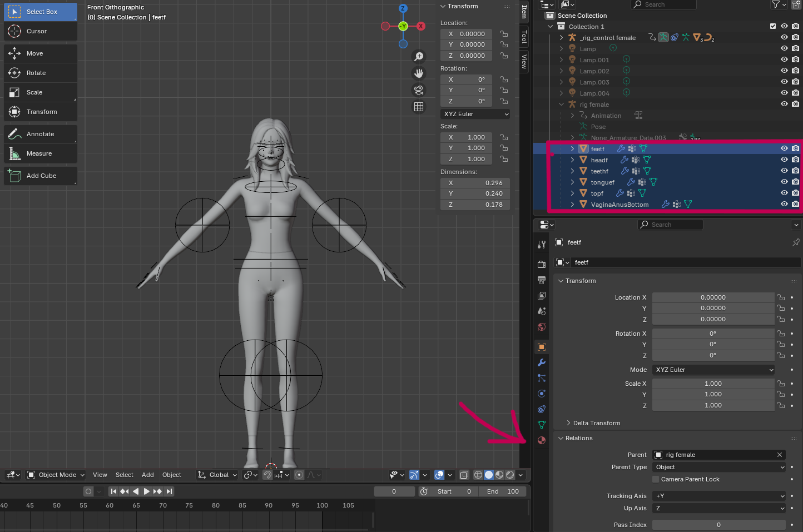Toggle the camera view icon
803x532 pixels.
(x=419, y=90)
